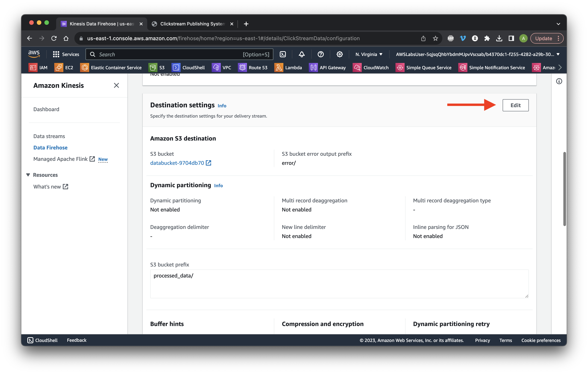Open the N. Virginia region dropdown

(x=369, y=54)
